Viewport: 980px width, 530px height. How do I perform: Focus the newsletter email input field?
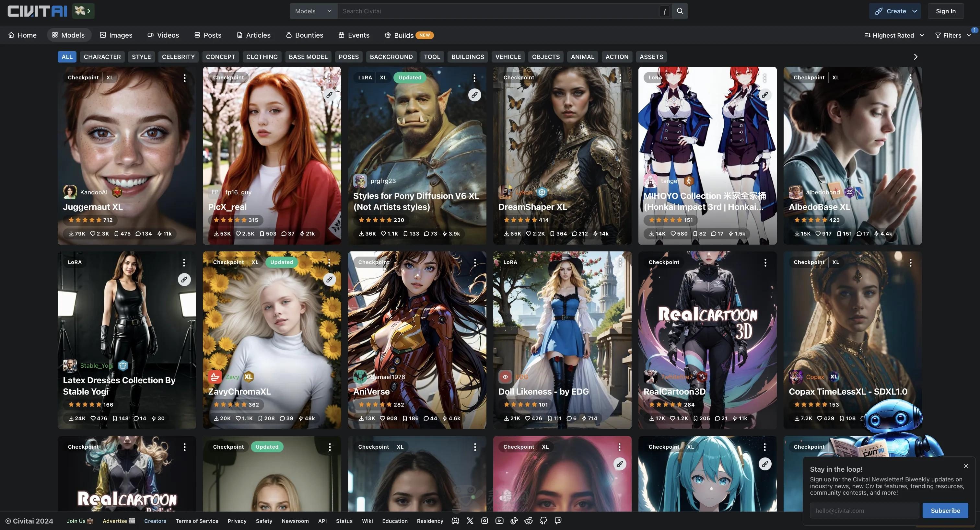(864, 511)
